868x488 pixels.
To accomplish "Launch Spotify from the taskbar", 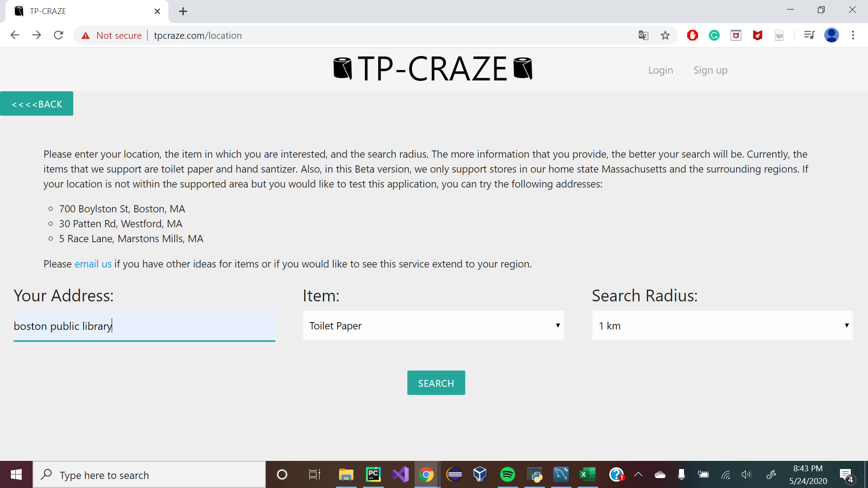I will pyautogui.click(x=507, y=474).
